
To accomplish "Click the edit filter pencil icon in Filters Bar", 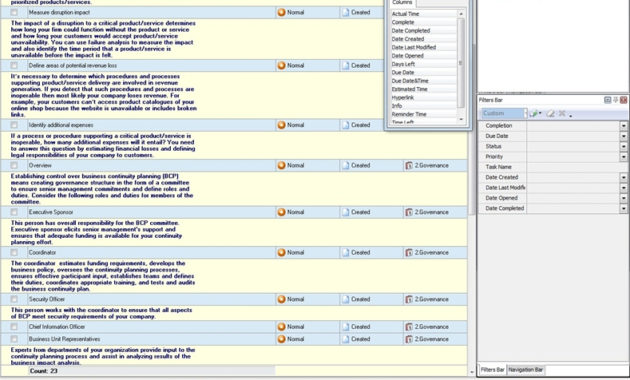I will [x=550, y=114].
